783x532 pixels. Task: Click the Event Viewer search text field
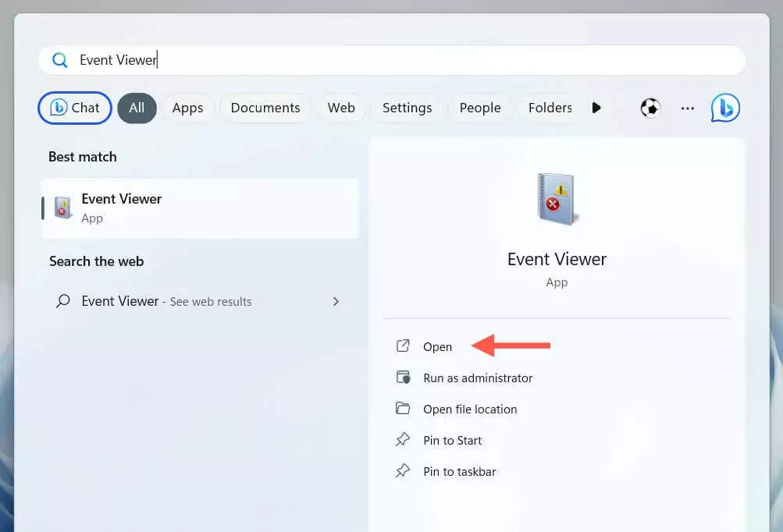click(x=392, y=60)
